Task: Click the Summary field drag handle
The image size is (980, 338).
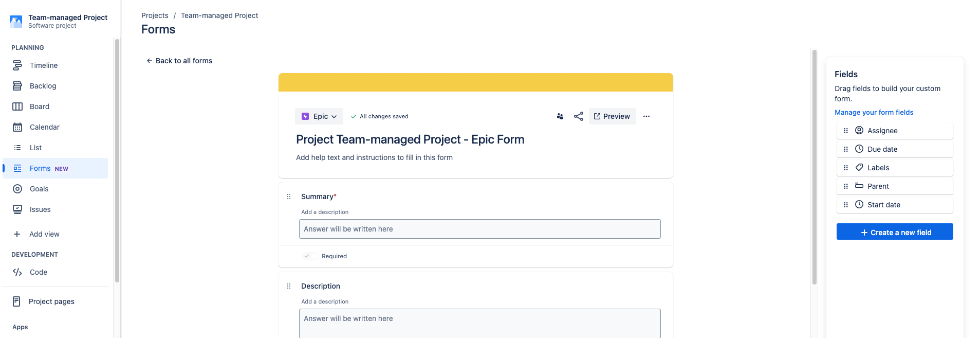Action: [289, 197]
